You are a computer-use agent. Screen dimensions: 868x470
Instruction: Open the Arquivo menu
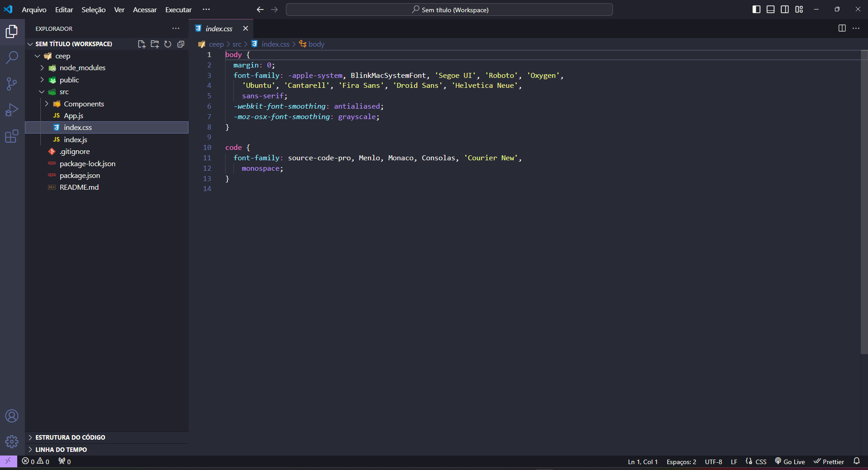pos(34,10)
